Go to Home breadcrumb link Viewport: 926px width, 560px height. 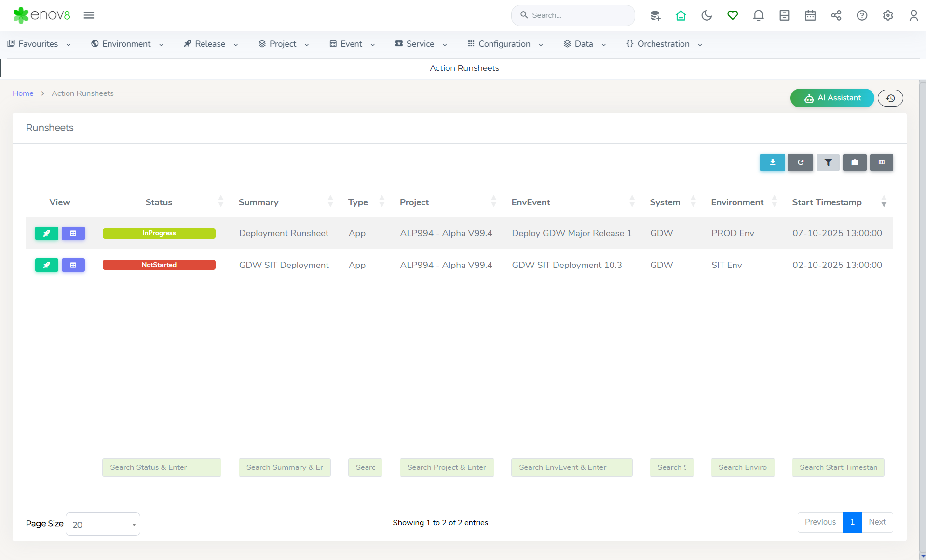point(23,93)
